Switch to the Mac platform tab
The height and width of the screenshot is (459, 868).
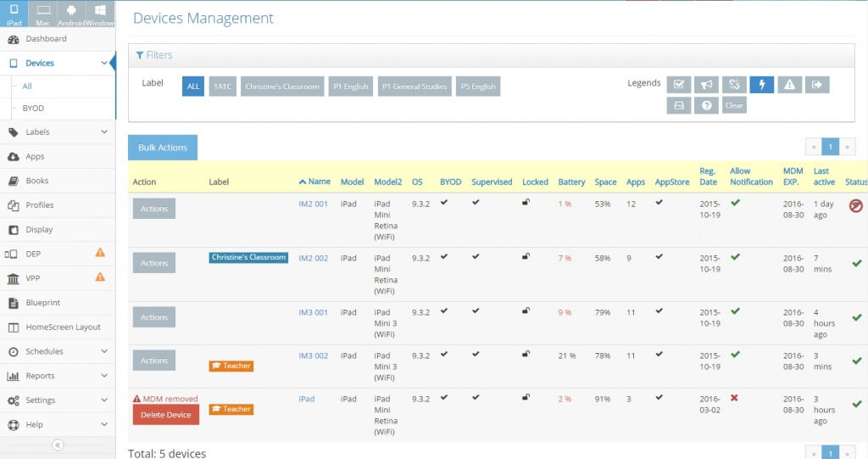[x=42, y=14]
